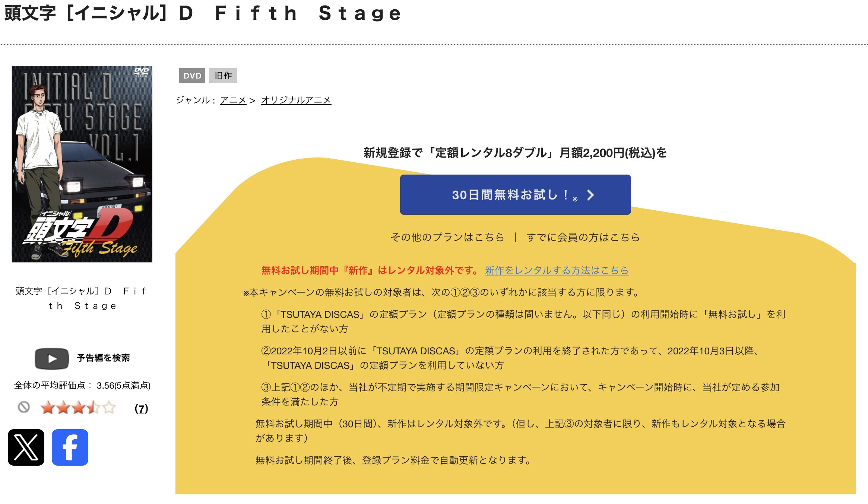Share this title on X
The image size is (868, 504).
(26, 447)
